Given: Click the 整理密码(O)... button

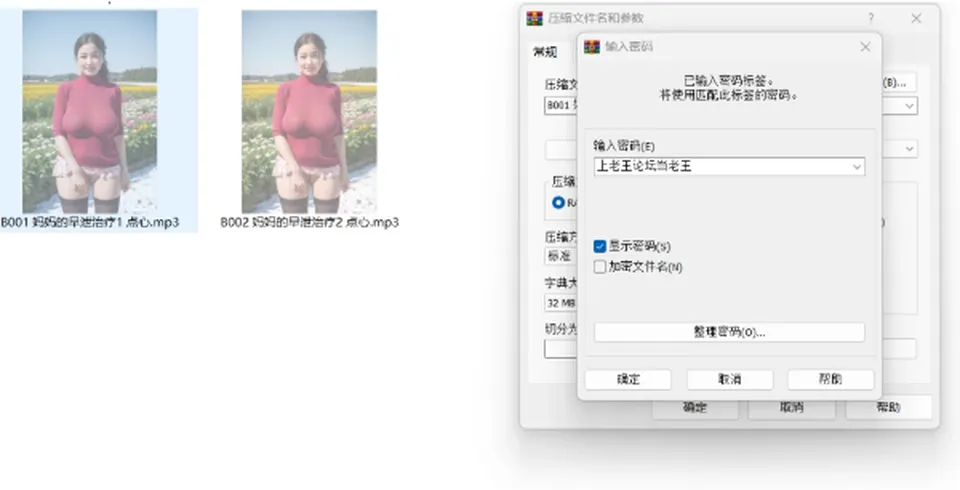Looking at the screenshot, I should click(x=729, y=332).
